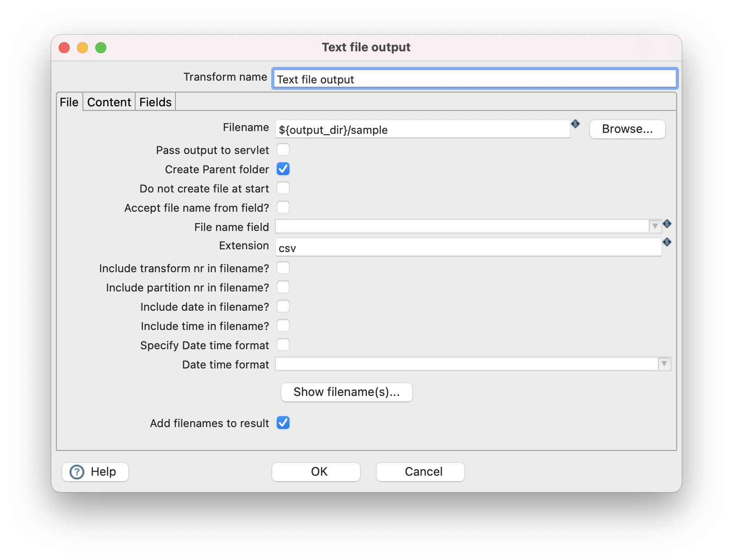This screenshot has height=560, width=733.
Task: Expand the File name field dropdown
Action: tap(655, 226)
